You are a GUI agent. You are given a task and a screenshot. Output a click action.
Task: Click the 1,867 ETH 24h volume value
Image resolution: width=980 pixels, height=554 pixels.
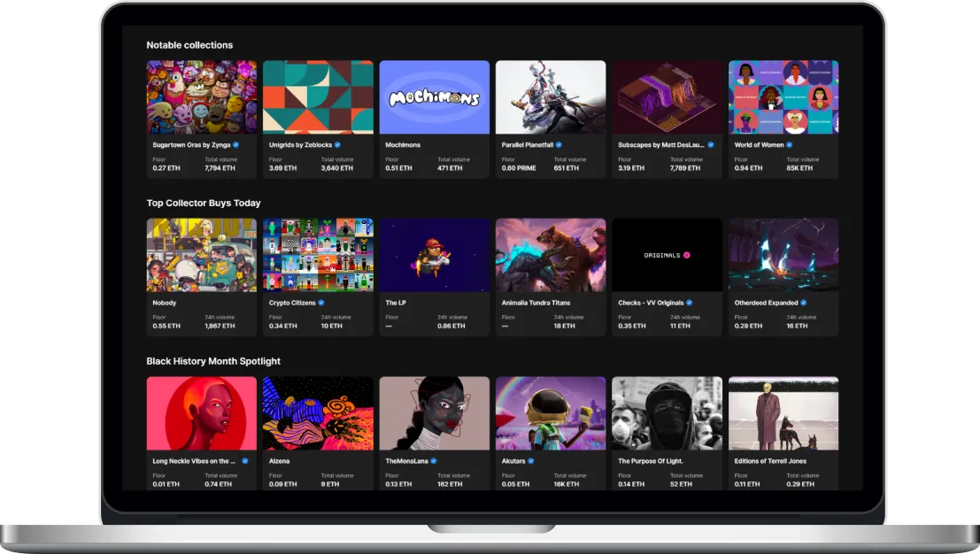pos(220,326)
